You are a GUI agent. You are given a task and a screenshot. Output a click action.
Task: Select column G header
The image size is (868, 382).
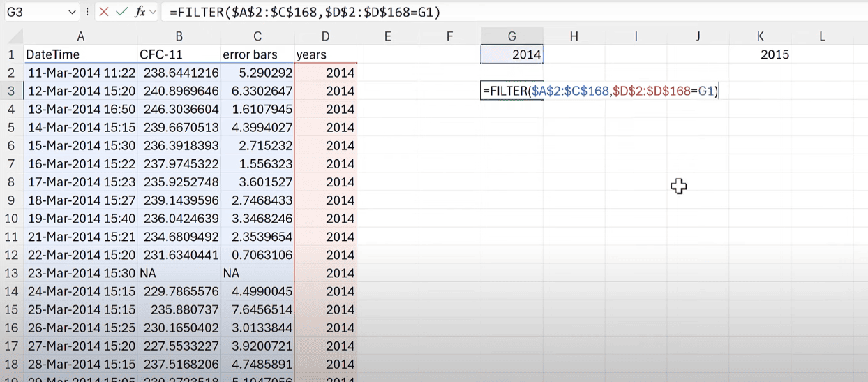tap(511, 36)
